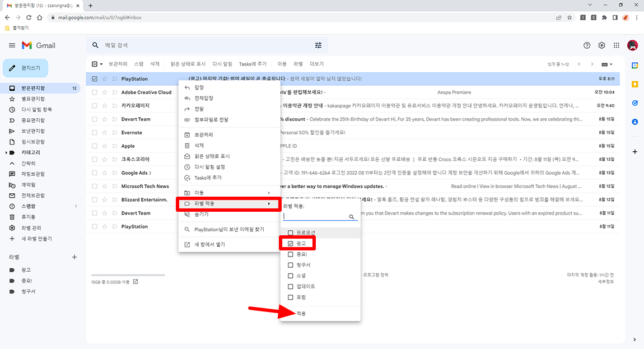The image size is (644, 349).
Task: Go to older page arrow
Action: tap(592, 64)
